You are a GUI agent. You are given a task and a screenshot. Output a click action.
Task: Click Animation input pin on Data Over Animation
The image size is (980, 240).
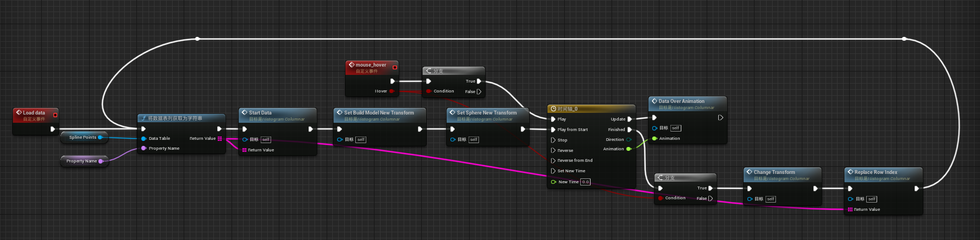point(654,138)
